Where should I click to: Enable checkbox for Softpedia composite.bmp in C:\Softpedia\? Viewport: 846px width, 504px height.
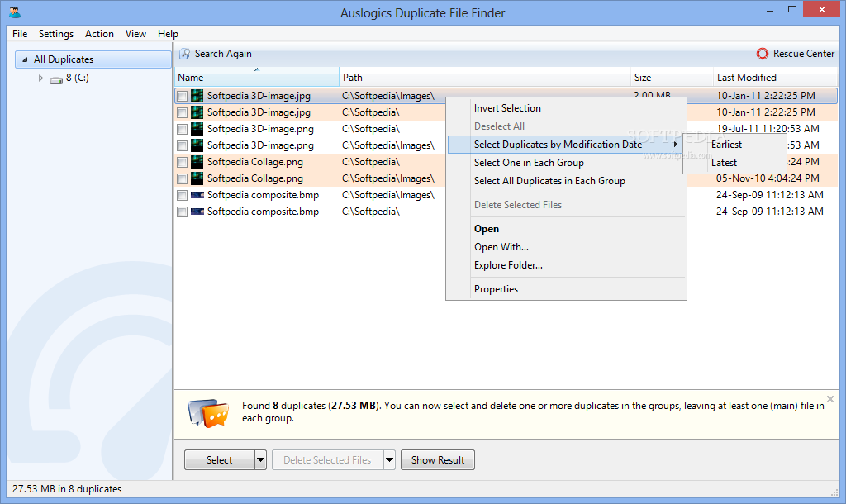click(183, 212)
